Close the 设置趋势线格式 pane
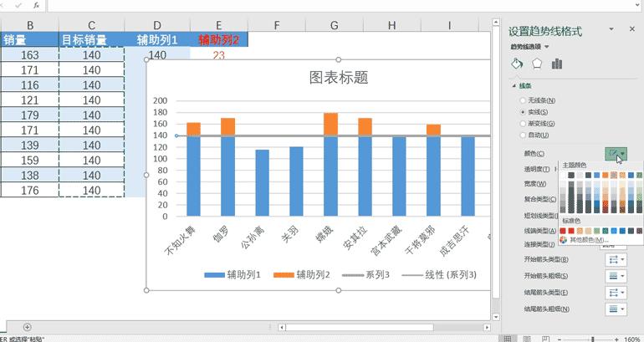The height and width of the screenshot is (342, 644). click(x=632, y=29)
